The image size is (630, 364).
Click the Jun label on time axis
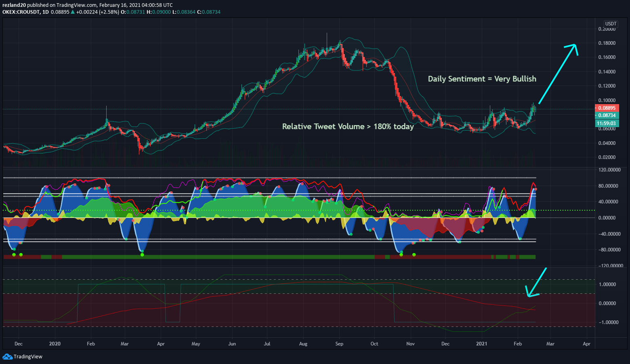pos(232,344)
